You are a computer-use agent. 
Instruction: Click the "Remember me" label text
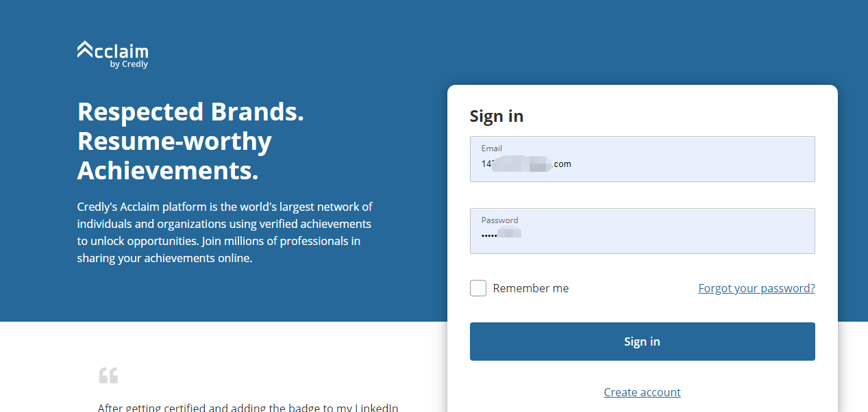point(531,288)
